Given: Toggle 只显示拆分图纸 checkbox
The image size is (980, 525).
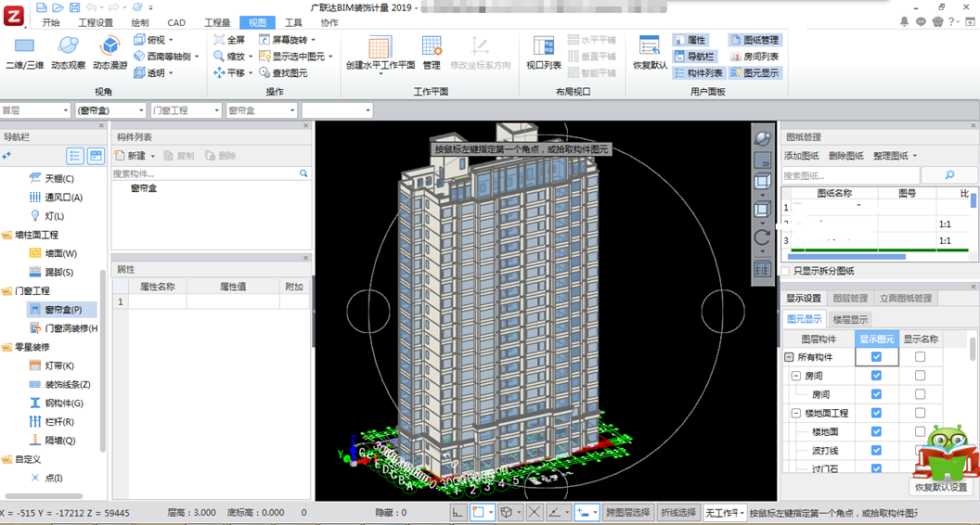Looking at the screenshot, I should click(786, 271).
